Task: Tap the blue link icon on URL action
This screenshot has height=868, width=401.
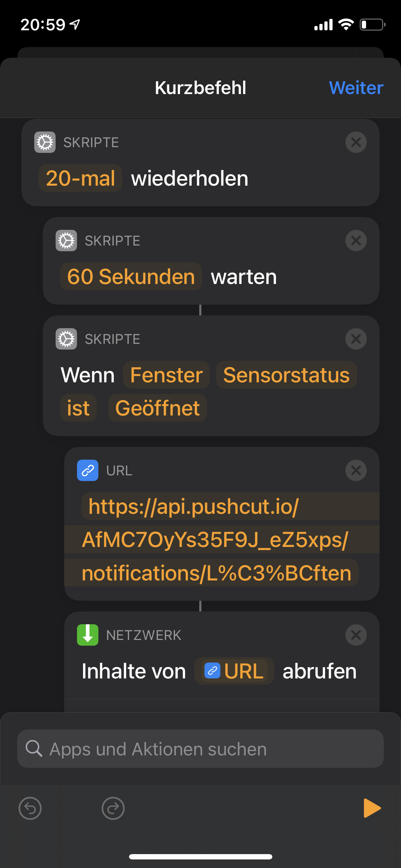Action: click(88, 470)
